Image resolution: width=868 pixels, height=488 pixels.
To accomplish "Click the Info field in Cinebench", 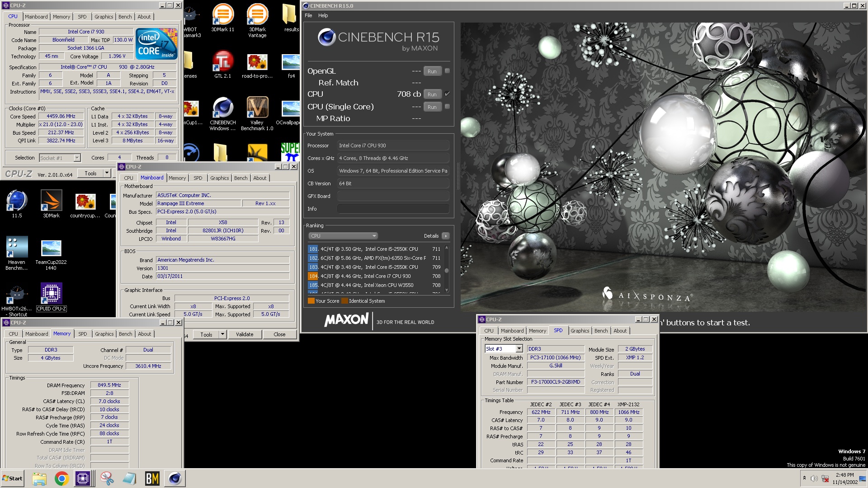I will pos(393,209).
